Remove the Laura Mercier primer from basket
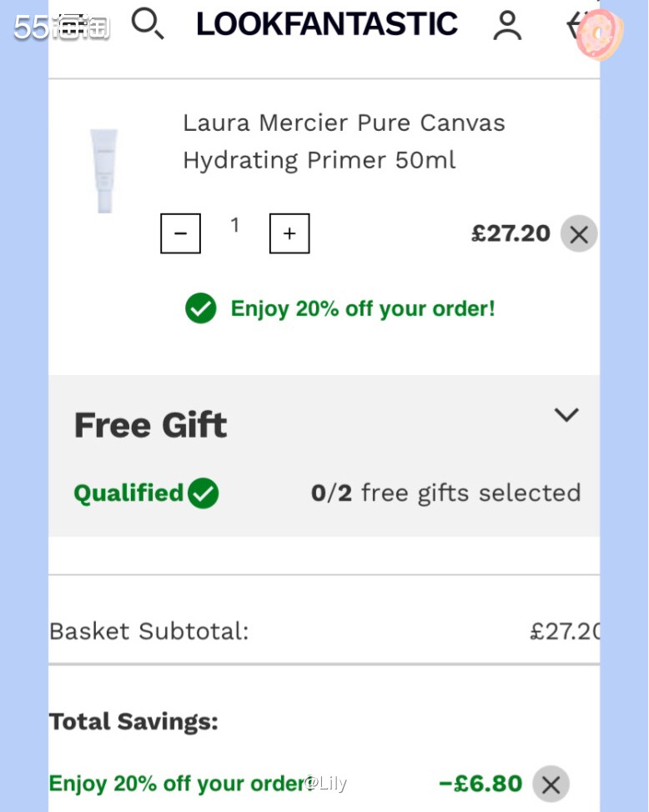The width and height of the screenshot is (649, 812). (578, 234)
